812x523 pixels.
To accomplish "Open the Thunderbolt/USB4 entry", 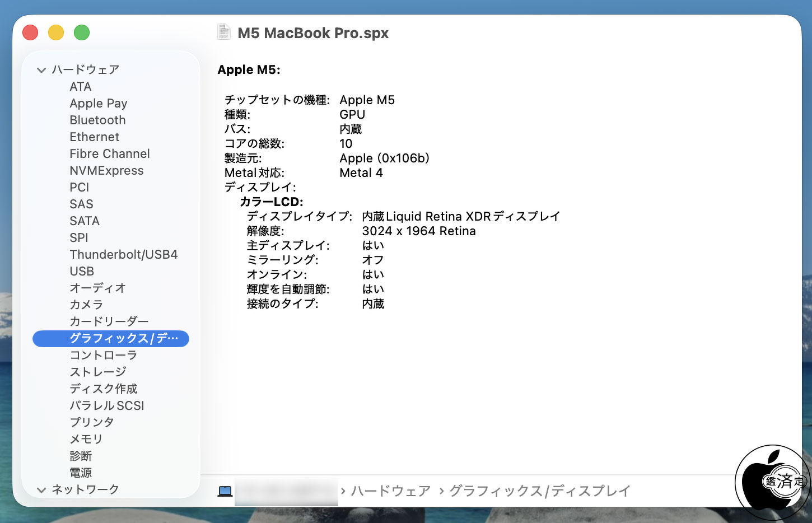I will pos(123,254).
